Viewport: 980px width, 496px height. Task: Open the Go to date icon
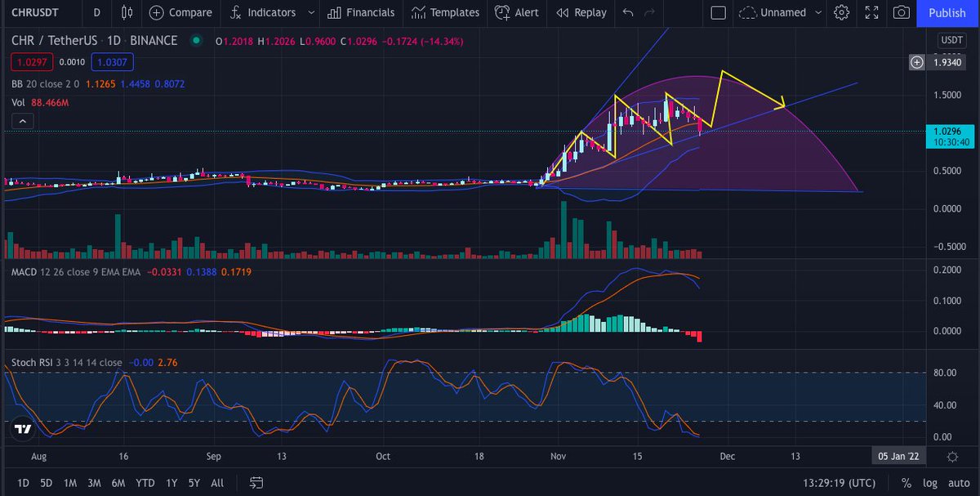(256, 482)
